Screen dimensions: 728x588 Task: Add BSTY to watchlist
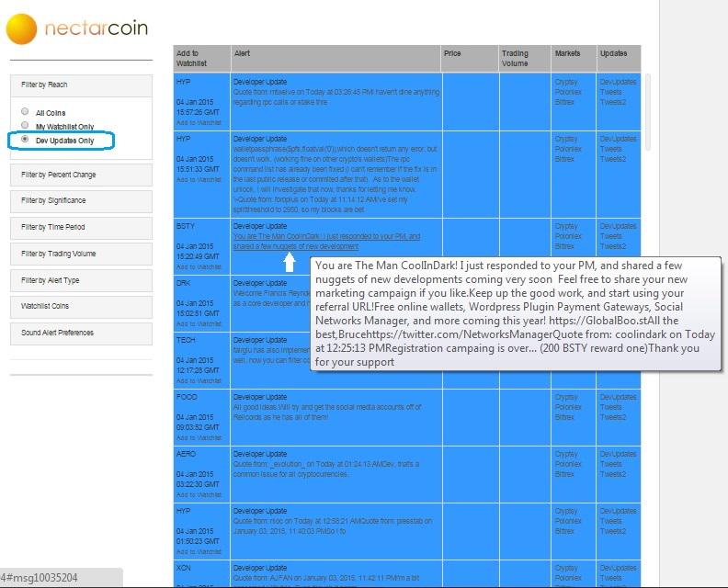click(199, 266)
